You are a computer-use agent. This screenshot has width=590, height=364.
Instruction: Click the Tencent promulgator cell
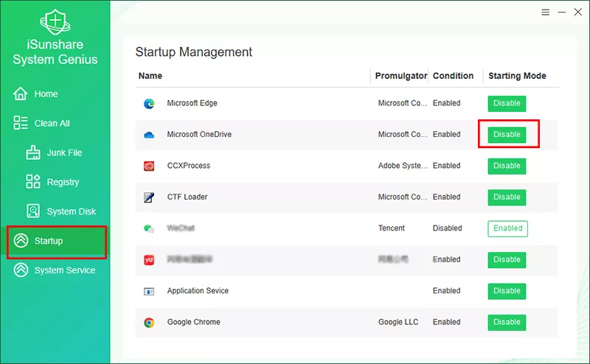pos(392,228)
